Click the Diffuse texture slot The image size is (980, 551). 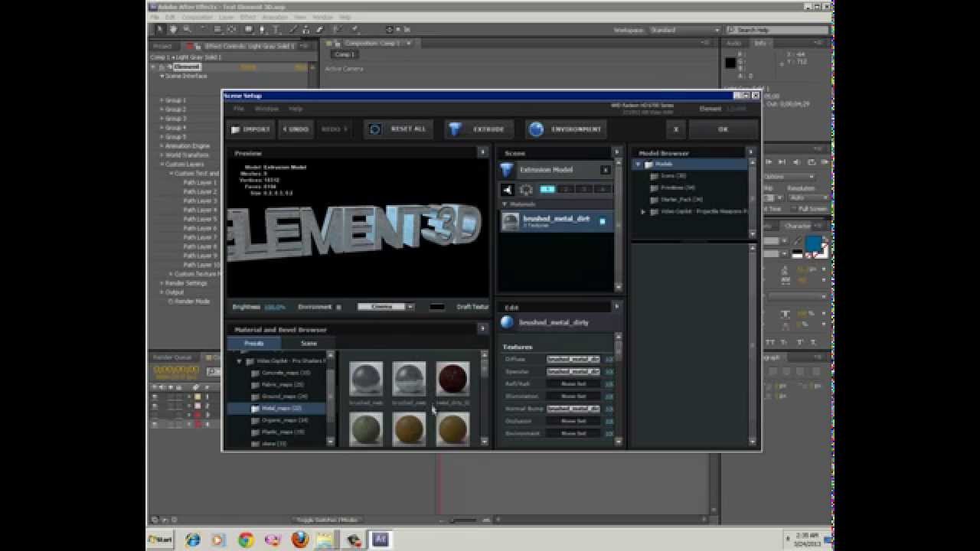pos(573,359)
